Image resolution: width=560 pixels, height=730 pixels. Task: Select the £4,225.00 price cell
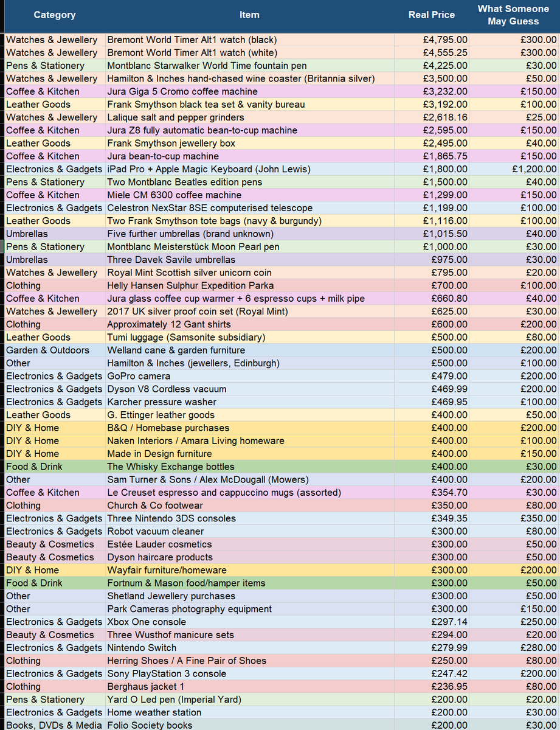(x=432, y=65)
